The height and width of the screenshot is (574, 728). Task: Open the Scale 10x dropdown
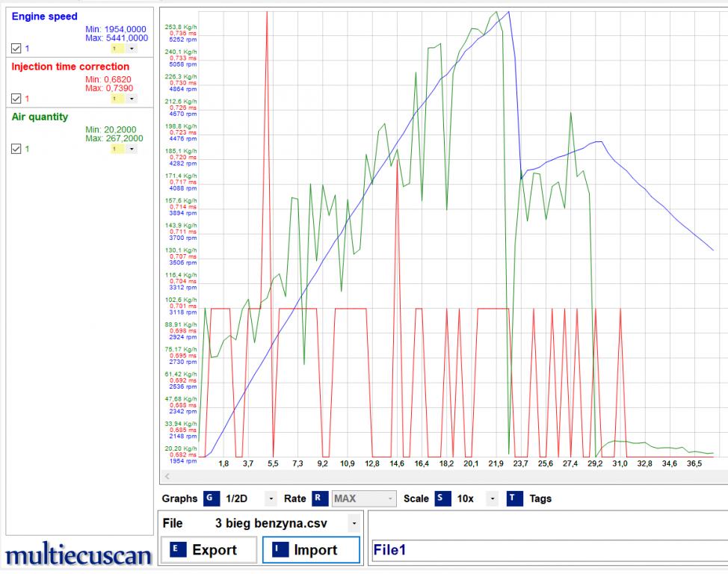492,499
